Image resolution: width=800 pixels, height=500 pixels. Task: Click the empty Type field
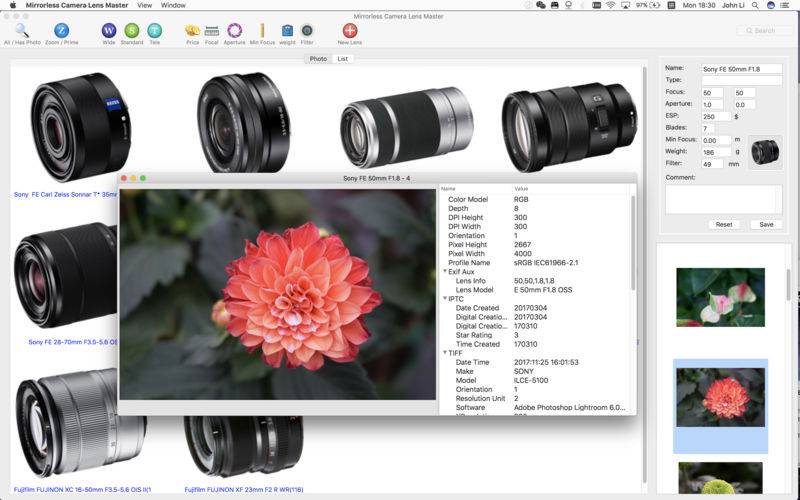[x=741, y=80]
